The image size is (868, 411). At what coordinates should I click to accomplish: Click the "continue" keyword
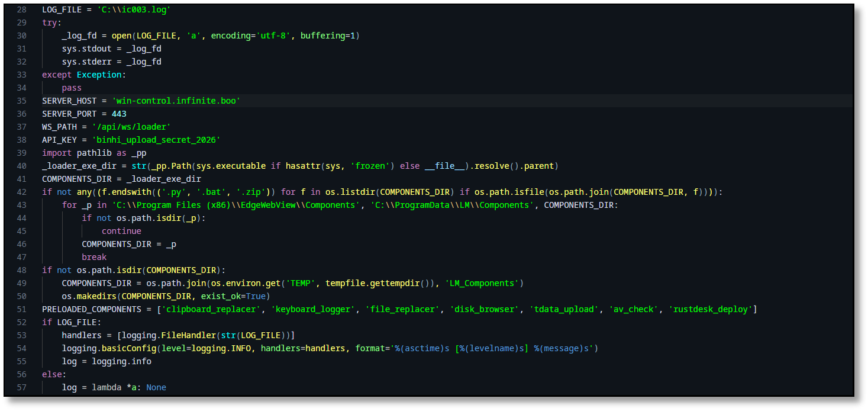click(121, 231)
